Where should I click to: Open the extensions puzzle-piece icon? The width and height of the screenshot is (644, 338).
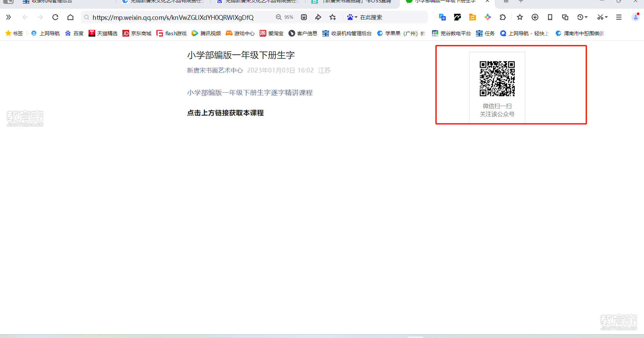(503, 17)
